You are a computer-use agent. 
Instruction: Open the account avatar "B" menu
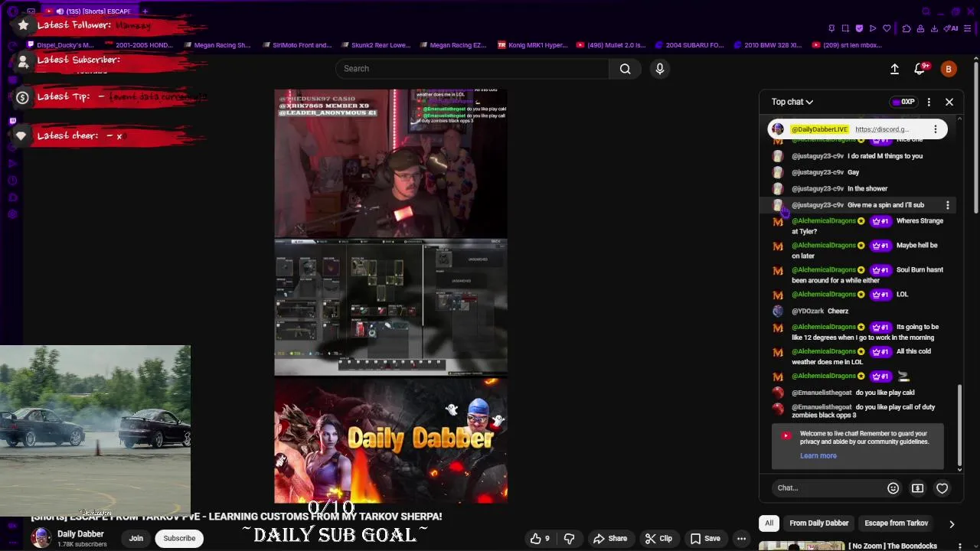[949, 69]
